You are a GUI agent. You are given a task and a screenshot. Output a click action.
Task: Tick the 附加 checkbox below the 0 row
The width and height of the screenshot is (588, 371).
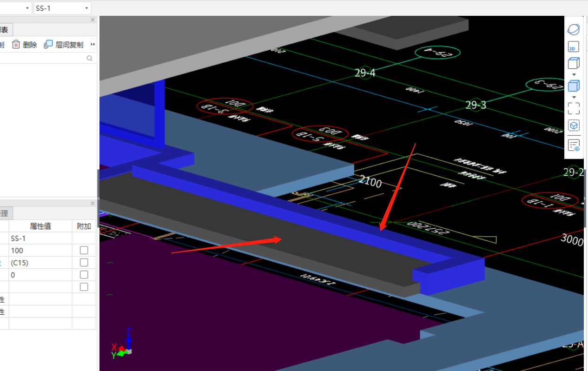(84, 287)
